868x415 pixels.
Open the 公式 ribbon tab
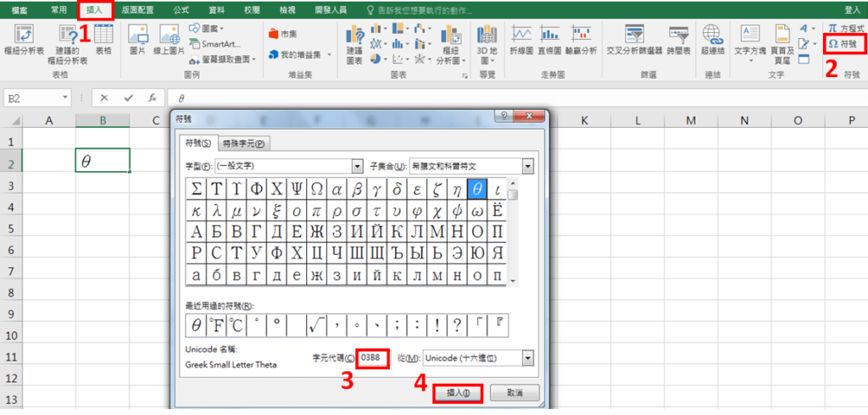click(x=181, y=9)
